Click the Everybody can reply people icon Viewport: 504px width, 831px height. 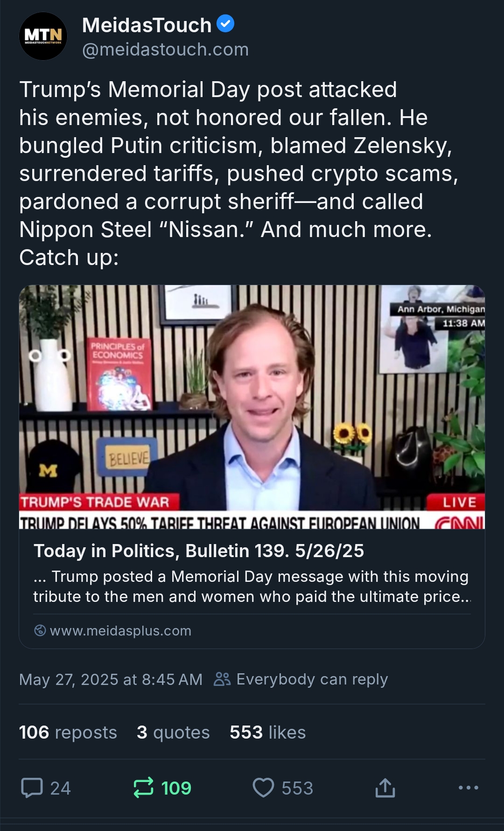(222, 679)
